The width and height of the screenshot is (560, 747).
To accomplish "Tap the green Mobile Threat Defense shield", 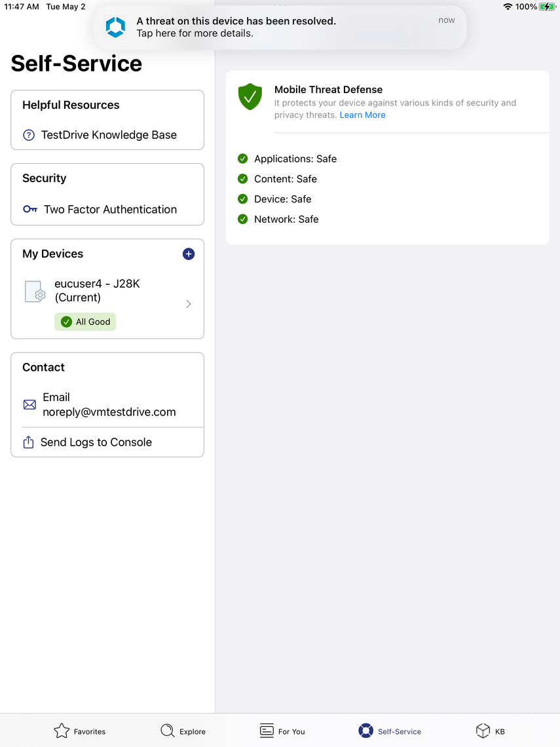I will (250, 96).
